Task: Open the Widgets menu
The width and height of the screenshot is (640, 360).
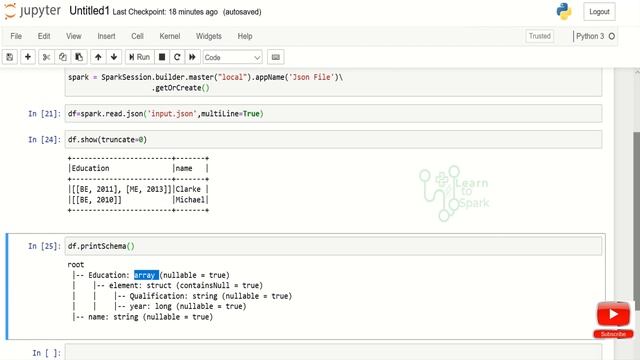Action: 209,36
